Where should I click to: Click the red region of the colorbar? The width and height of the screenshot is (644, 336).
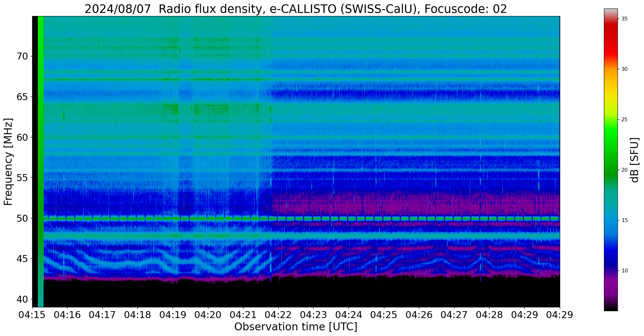pos(611,41)
